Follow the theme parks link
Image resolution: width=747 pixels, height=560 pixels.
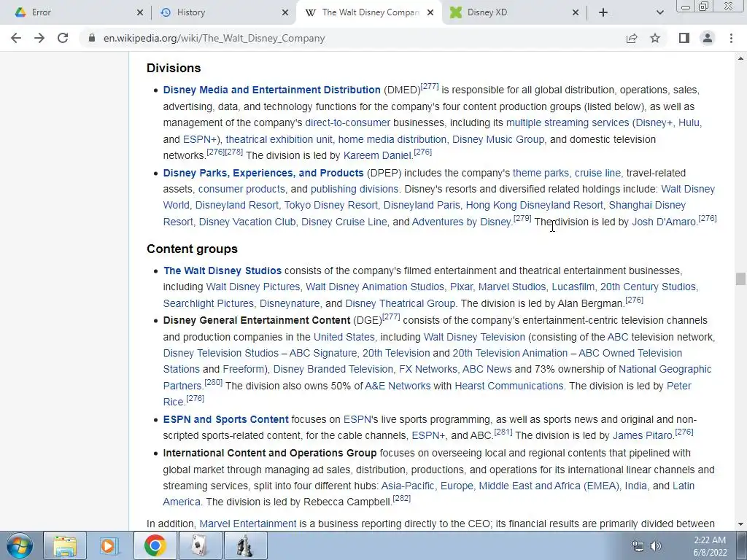coord(541,173)
